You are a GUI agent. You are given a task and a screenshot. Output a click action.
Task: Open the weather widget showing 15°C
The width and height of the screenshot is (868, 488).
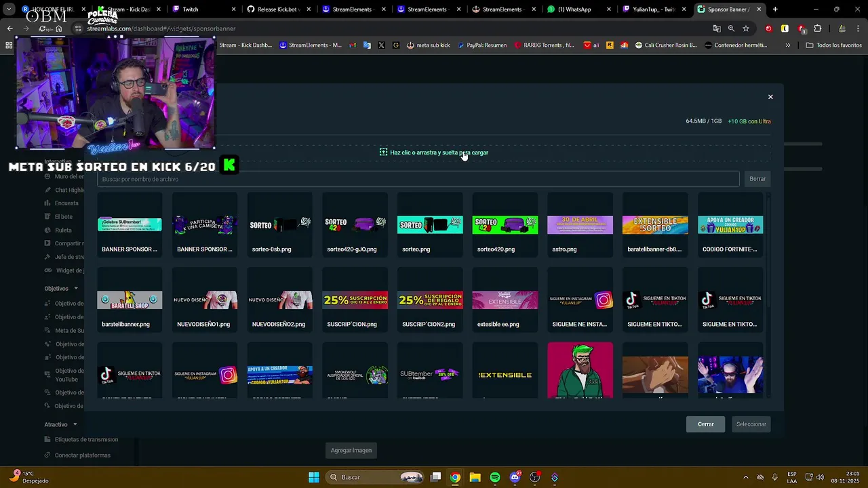tap(31, 477)
